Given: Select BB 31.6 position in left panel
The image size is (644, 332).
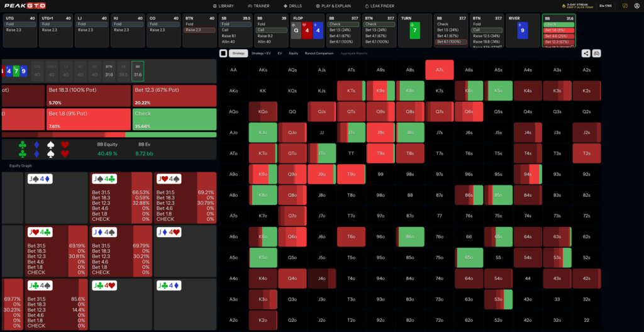Looking at the screenshot, I should [138, 70].
